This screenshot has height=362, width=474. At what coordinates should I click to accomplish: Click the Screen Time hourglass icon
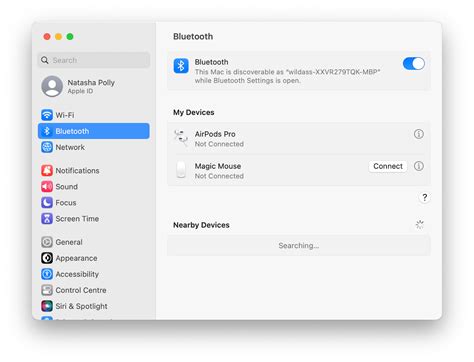(x=47, y=219)
